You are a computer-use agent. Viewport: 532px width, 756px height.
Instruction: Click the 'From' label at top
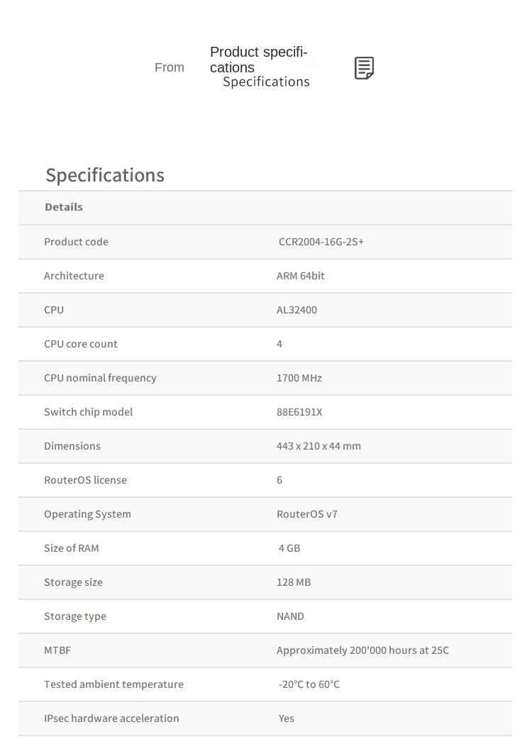[x=170, y=67]
